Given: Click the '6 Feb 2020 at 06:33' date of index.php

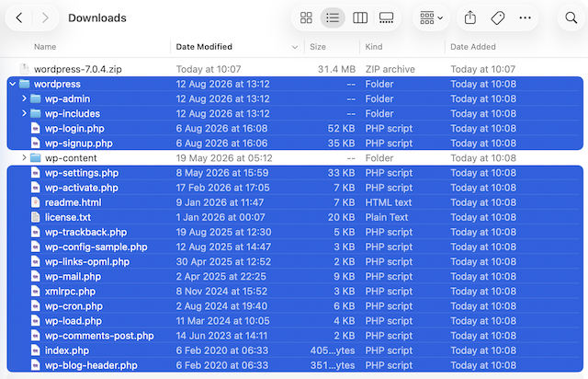Looking at the screenshot, I should (x=222, y=350).
